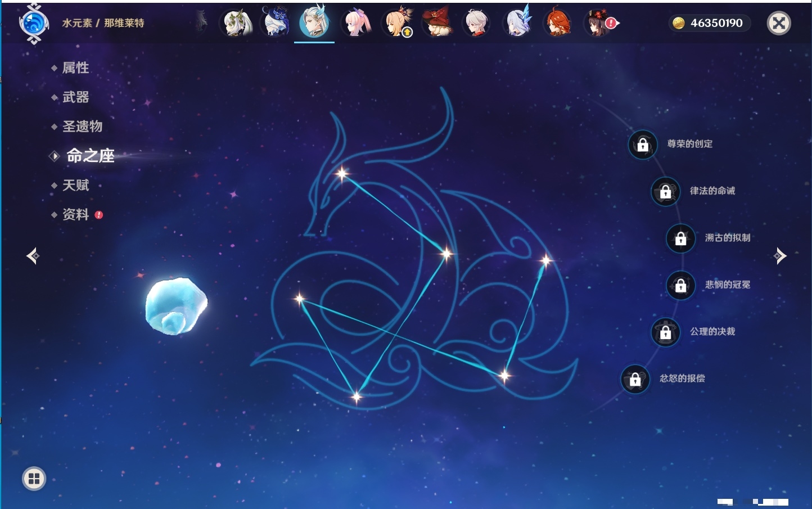Image resolution: width=812 pixels, height=509 pixels.
Task: Select character portrait with red exclamation badge
Action: coord(601,23)
